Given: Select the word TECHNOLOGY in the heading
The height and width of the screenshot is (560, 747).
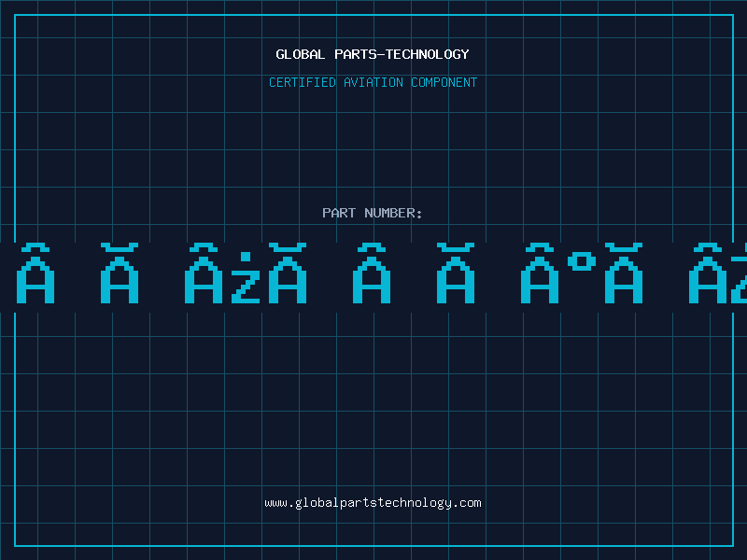Looking at the screenshot, I should tap(428, 54).
